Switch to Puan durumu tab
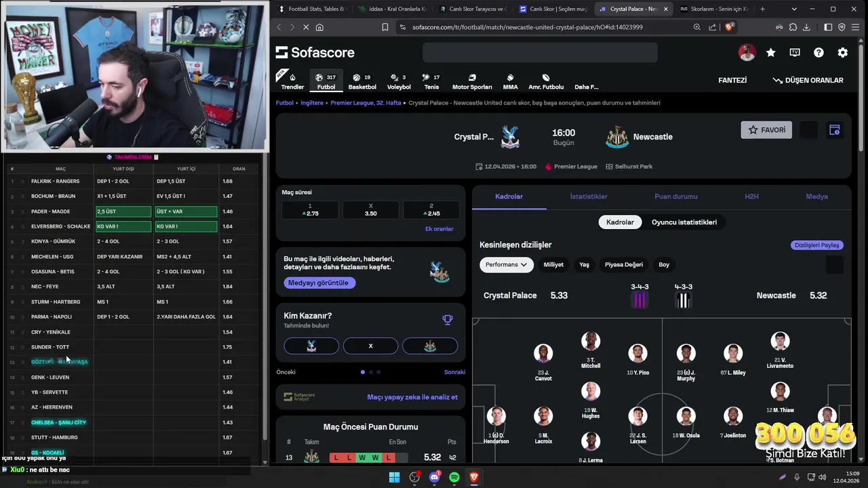 (x=676, y=197)
